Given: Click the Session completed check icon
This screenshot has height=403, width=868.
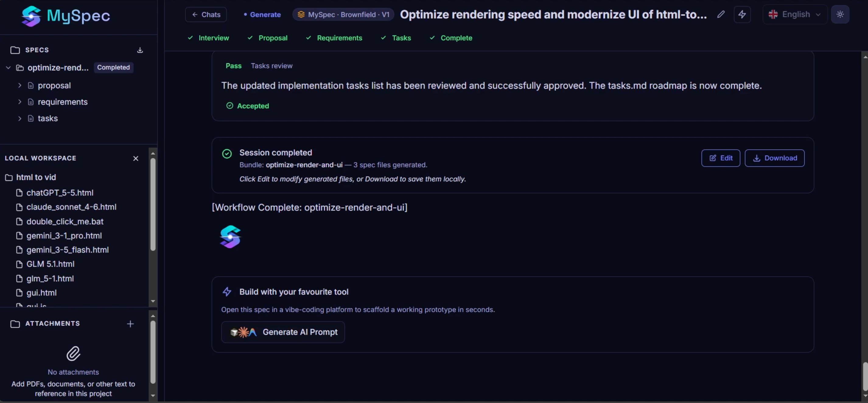Looking at the screenshot, I should tap(227, 154).
